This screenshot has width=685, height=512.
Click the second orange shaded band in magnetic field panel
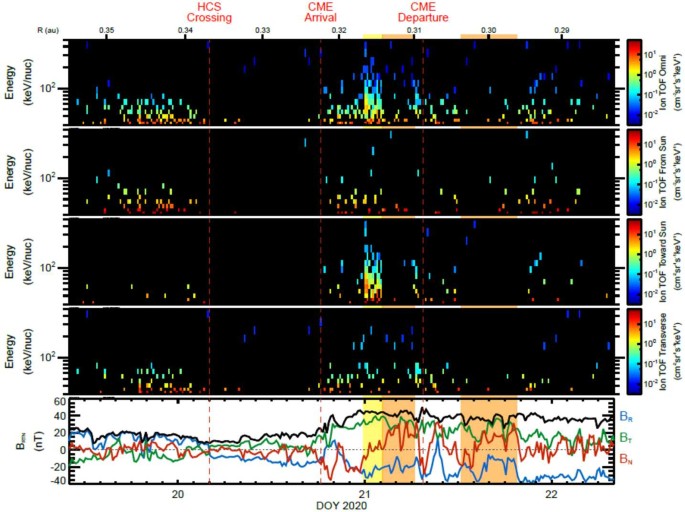pyautogui.click(x=489, y=441)
